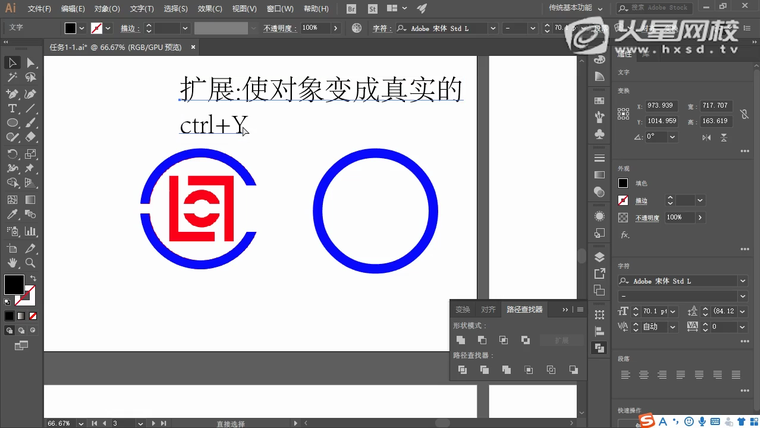Select the Type tool
760x428 pixels.
coord(12,108)
